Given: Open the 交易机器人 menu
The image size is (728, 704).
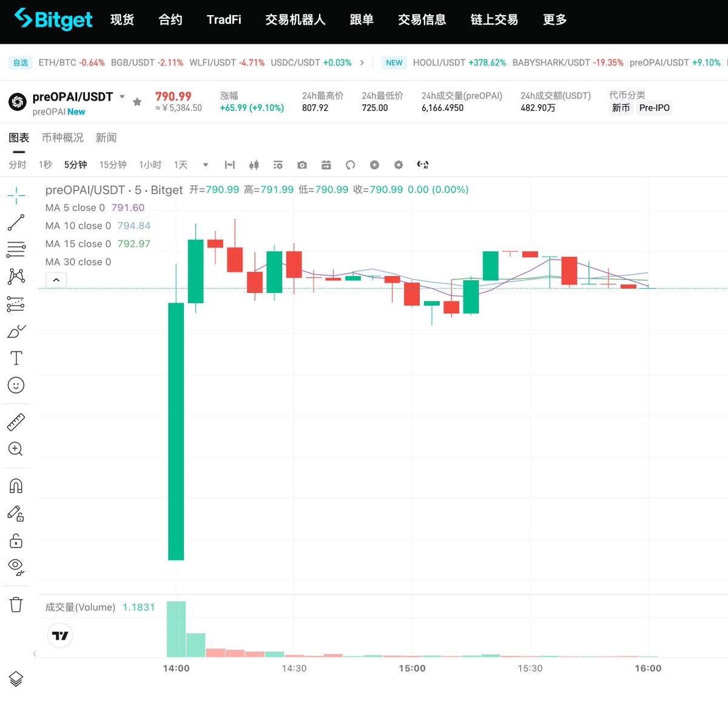Looking at the screenshot, I should point(295,20).
